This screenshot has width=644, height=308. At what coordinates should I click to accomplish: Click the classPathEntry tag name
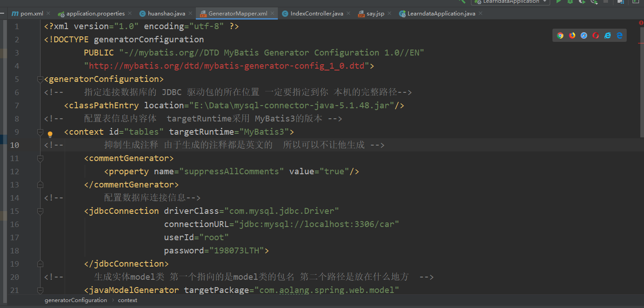(104, 106)
